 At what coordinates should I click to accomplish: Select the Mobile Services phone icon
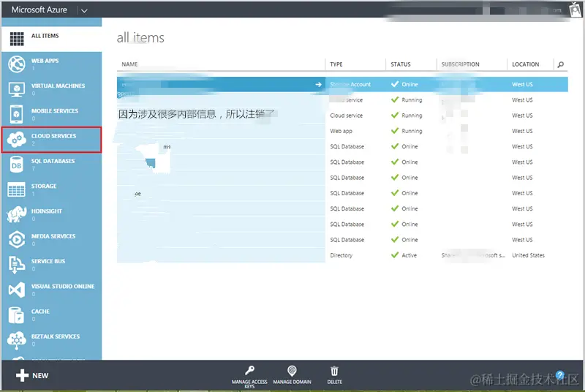point(17,114)
